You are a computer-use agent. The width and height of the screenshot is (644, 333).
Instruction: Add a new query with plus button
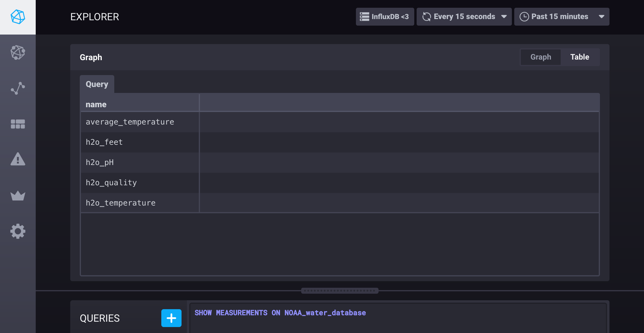(x=171, y=318)
